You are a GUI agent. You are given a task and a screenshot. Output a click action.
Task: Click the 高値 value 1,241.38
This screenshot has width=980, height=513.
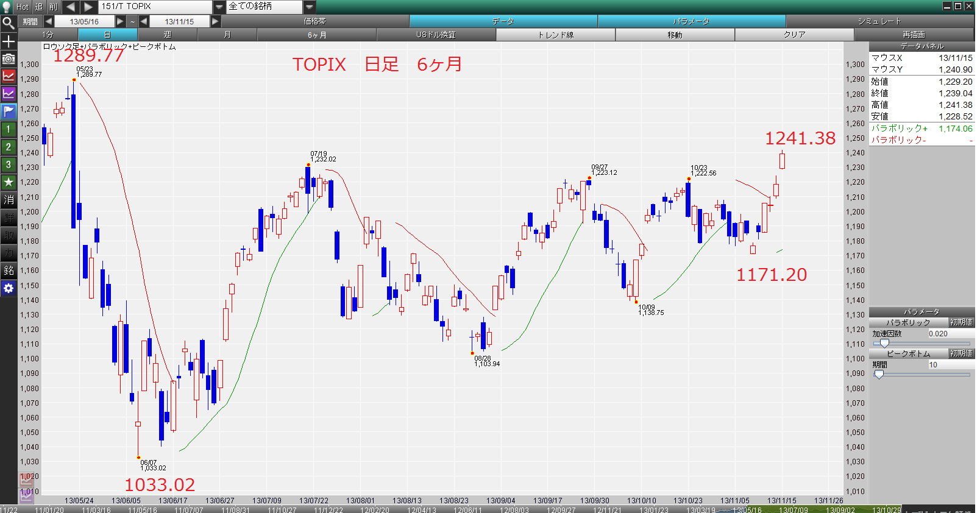955,105
